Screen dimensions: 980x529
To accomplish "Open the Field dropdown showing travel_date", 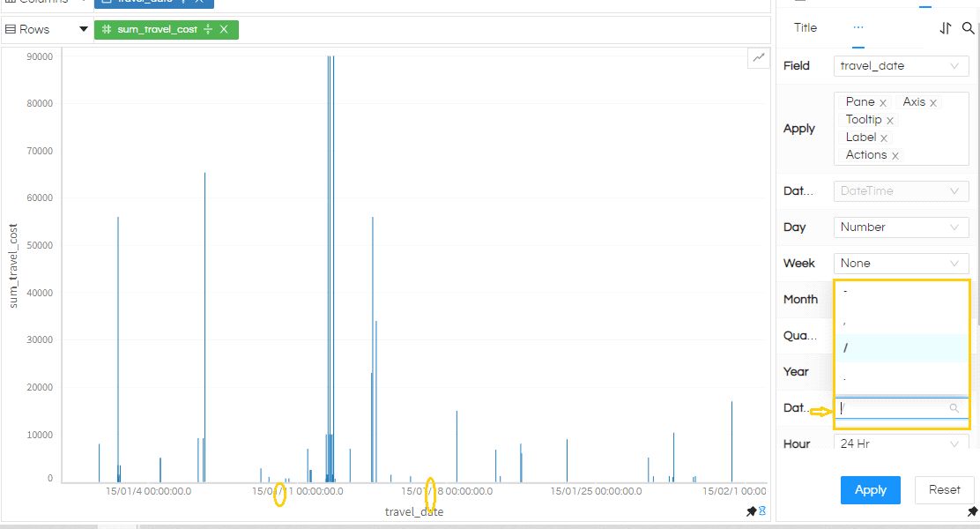I will tap(902, 66).
